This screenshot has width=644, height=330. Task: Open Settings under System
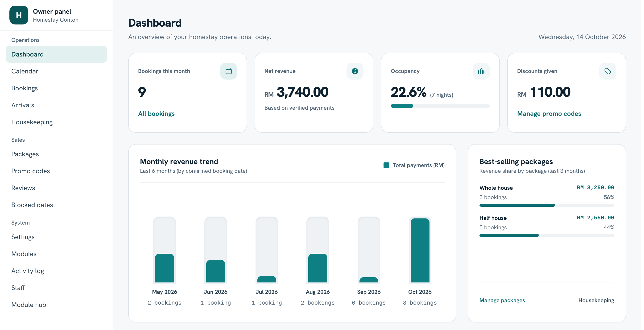(x=56, y=237)
